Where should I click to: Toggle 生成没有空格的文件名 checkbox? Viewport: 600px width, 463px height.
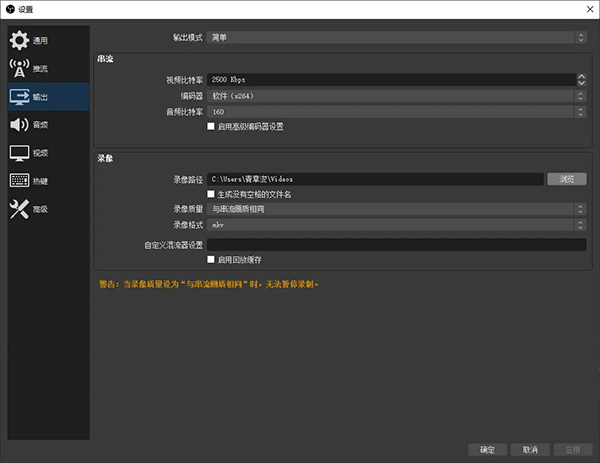coord(210,194)
